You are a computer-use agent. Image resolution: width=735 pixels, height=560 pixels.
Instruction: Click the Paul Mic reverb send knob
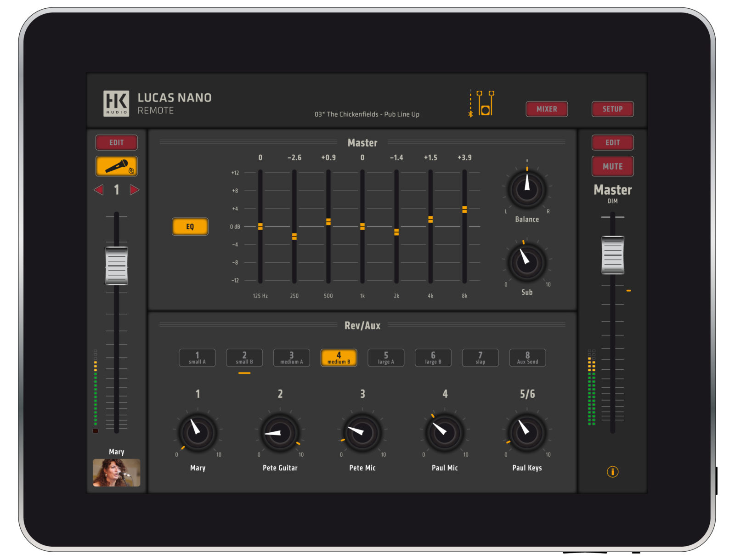pos(445,432)
